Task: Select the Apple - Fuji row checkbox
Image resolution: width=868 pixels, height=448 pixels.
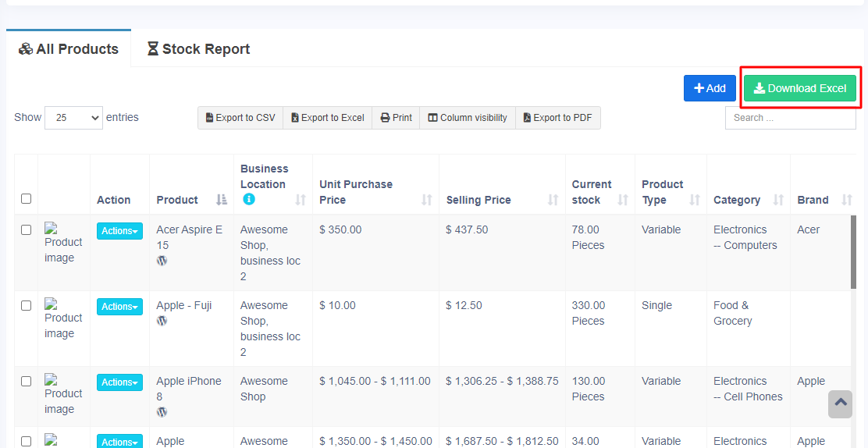Action: tap(26, 306)
